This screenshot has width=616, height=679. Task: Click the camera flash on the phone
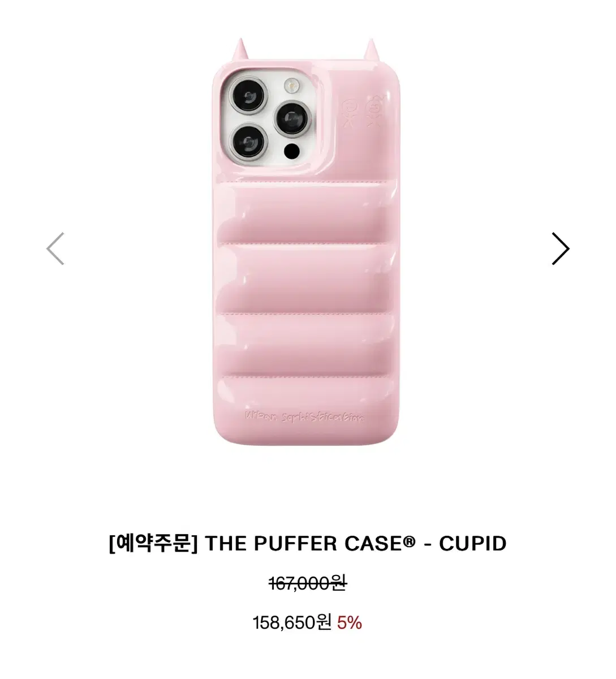[291, 86]
